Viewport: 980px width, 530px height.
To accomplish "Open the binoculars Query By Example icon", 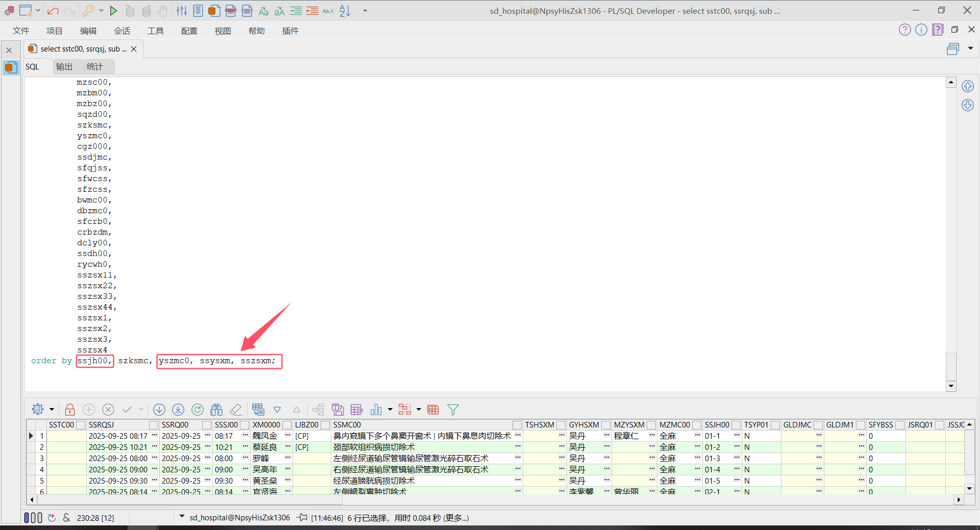I will [216, 410].
